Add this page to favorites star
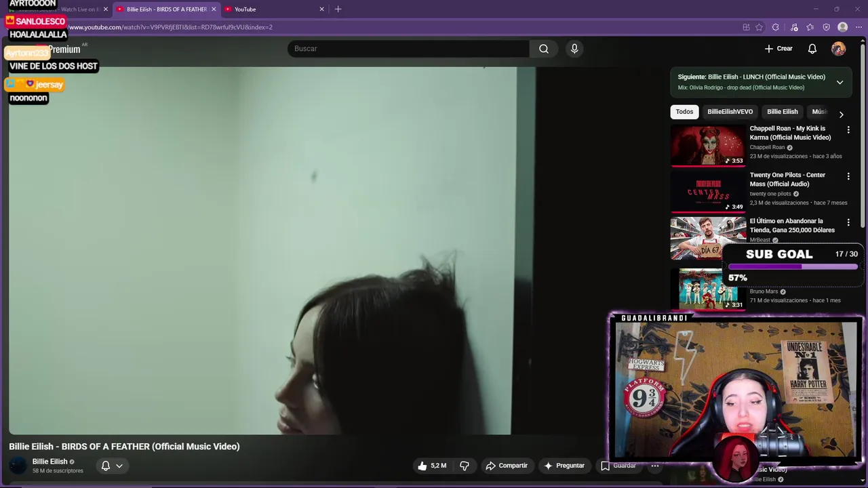This screenshot has width=868, height=488. 759,27
